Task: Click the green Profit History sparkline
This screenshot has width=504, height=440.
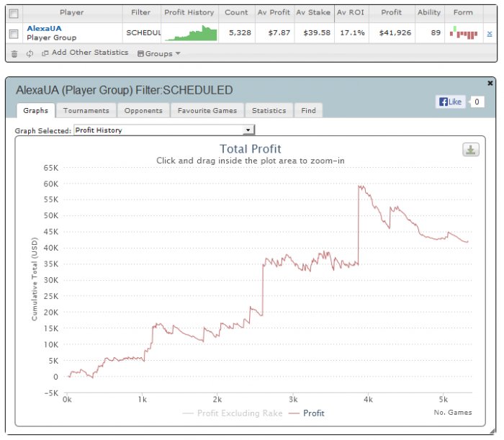Action: tap(191, 33)
